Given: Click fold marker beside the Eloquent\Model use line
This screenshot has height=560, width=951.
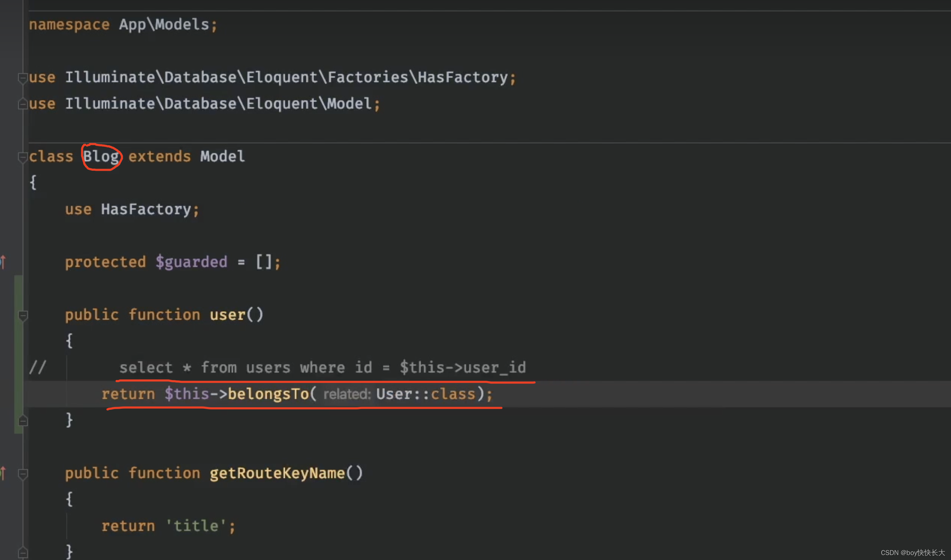Looking at the screenshot, I should pos(23,104).
